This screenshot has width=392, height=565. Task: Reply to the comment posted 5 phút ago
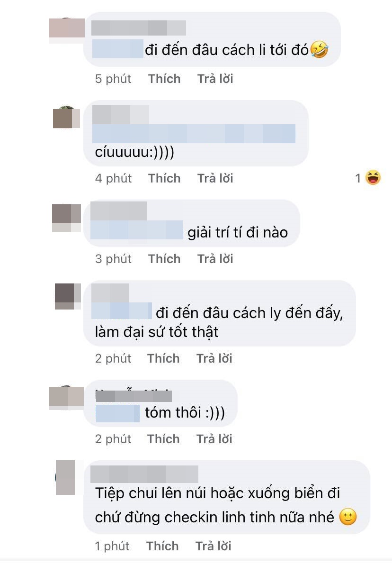click(x=215, y=79)
